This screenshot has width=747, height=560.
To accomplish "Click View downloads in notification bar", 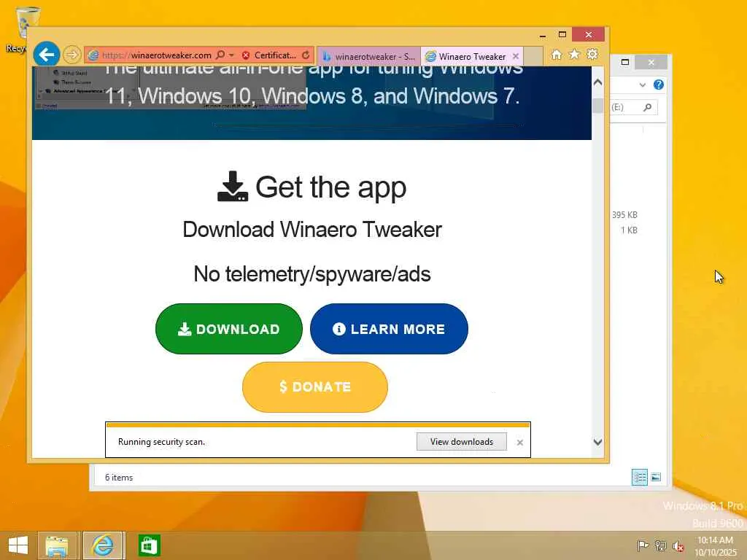I will [462, 441].
